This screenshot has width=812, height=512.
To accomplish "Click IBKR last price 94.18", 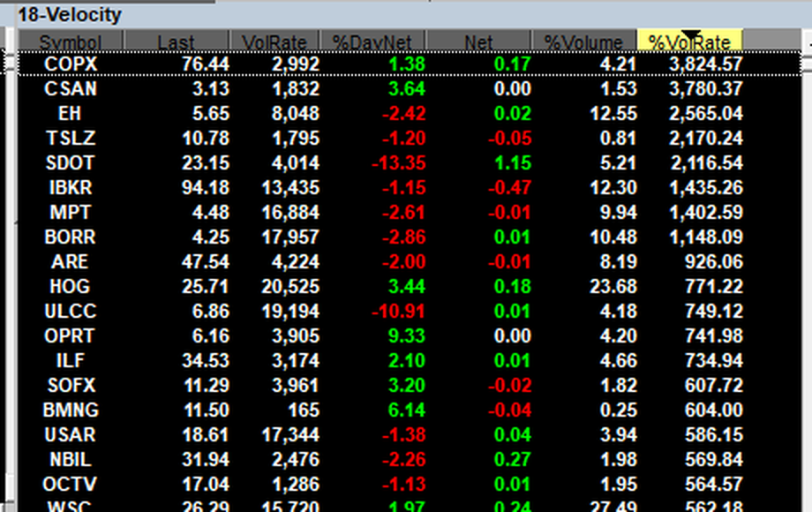I will 206,187.
